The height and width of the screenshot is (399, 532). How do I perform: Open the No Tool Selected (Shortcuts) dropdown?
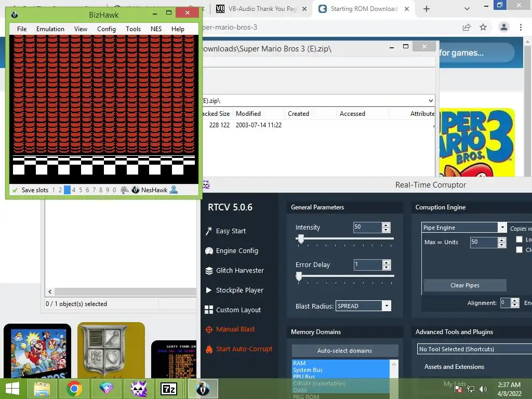coord(474,349)
